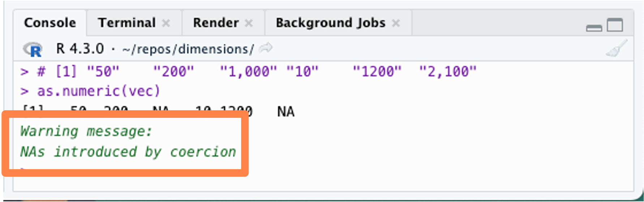
Task: Click the R 4.3.0 version label
Action: pos(80,49)
